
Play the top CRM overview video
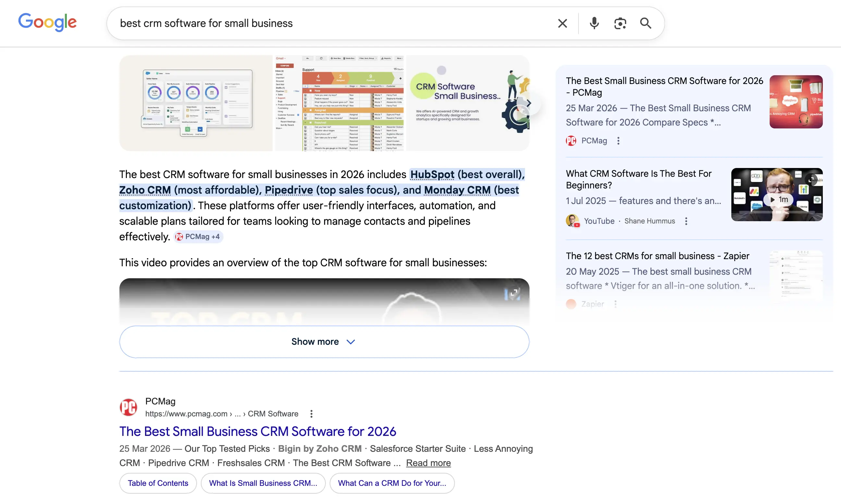coord(324,302)
